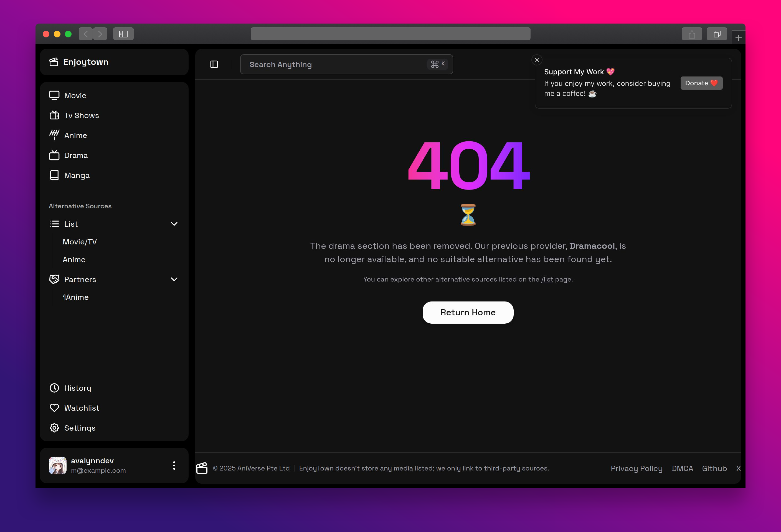Click the Alternative Sources heading
The image size is (781, 532).
[x=80, y=206]
